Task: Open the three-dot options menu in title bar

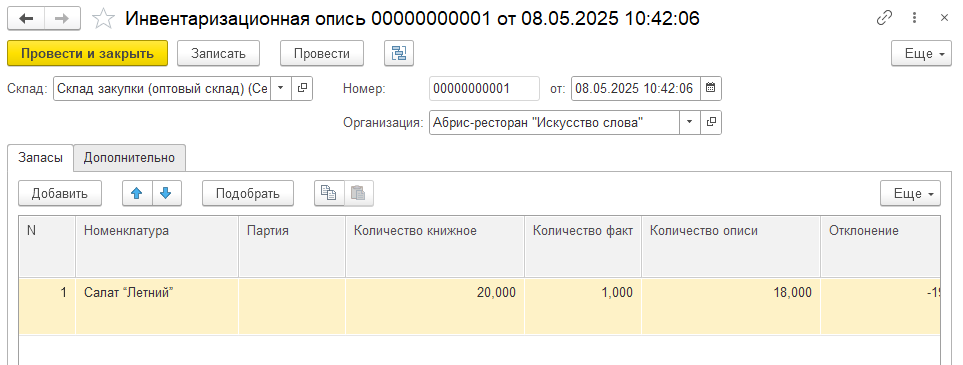Action: pos(915,18)
